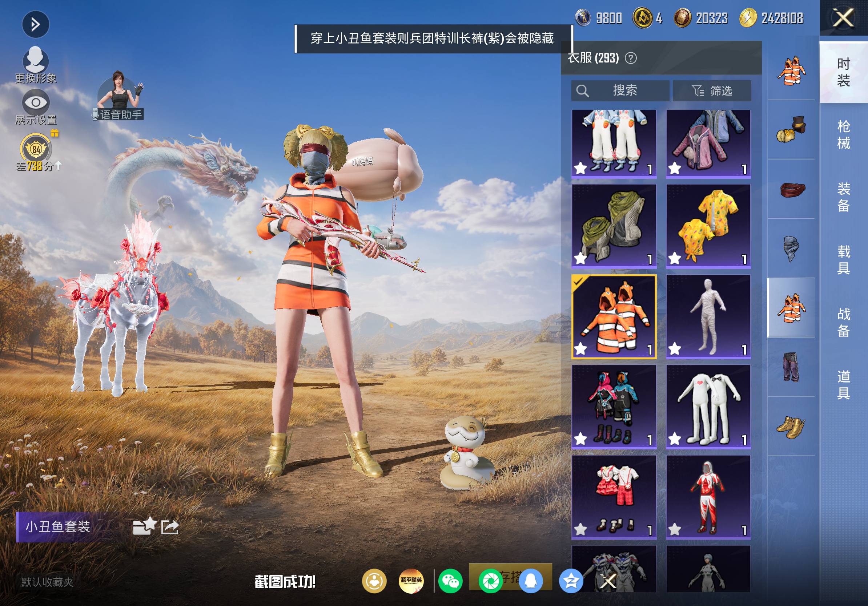The image size is (868, 606).
Task: Choose white mummy suit thumbnail
Action: 708,316
